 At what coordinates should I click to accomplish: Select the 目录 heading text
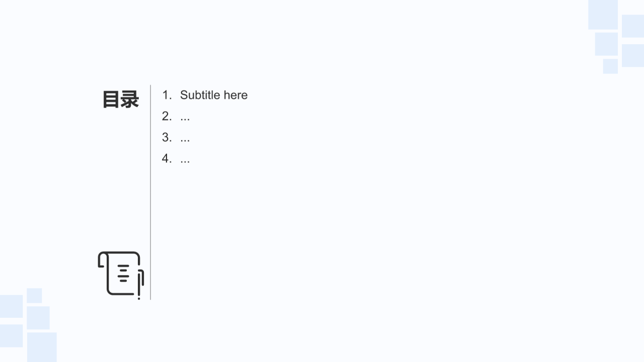point(121,100)
